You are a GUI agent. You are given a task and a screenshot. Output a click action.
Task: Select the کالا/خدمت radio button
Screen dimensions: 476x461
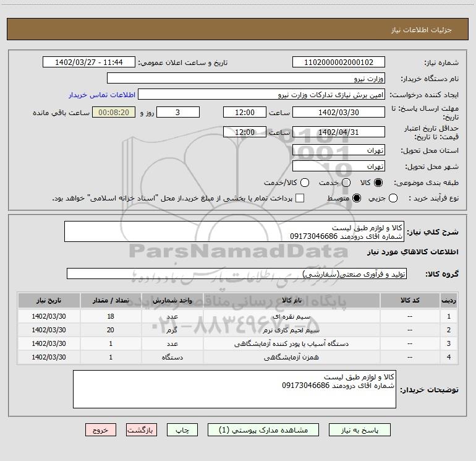coord(305,183)
